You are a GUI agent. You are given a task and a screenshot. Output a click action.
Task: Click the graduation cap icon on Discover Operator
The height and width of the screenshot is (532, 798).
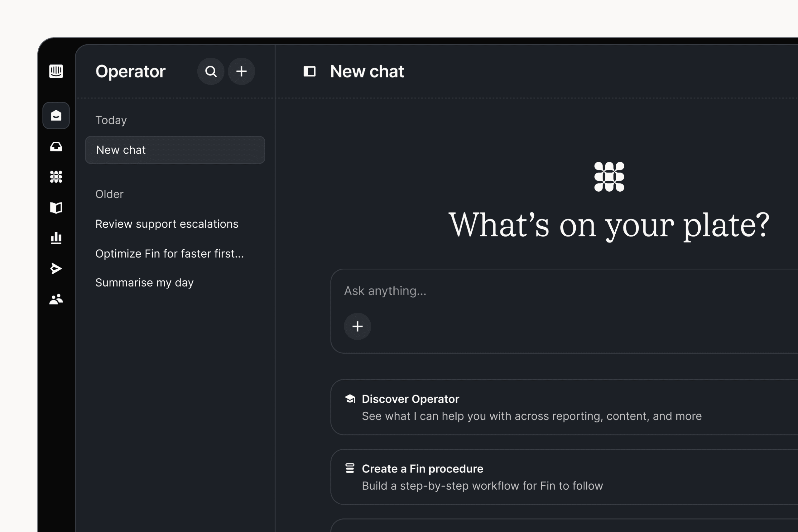click(x=350, y=399)
